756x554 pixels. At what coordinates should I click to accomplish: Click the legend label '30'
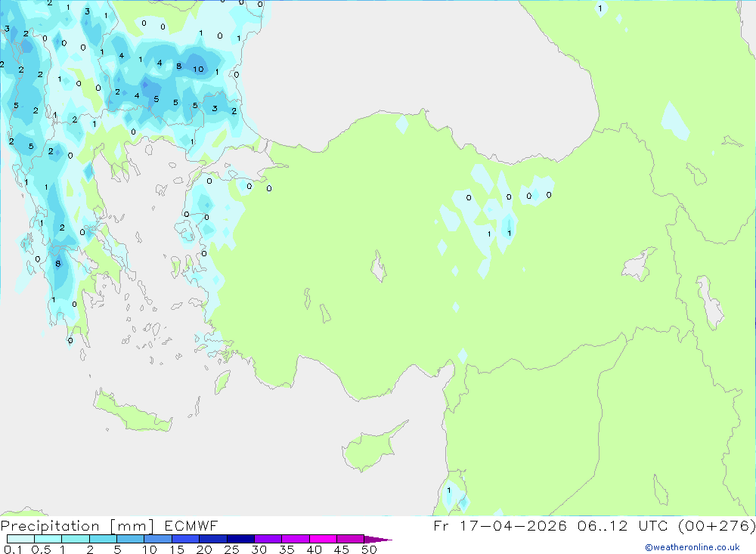259,549
